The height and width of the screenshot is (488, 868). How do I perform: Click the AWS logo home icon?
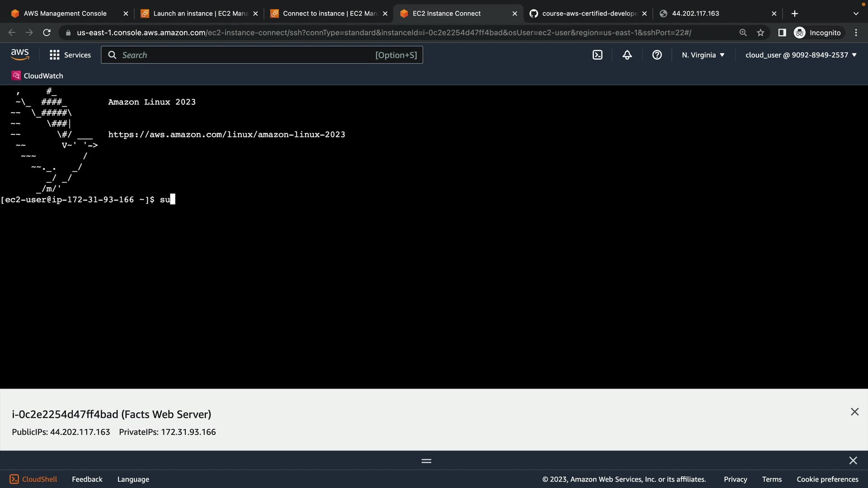[x=20, y=55]
